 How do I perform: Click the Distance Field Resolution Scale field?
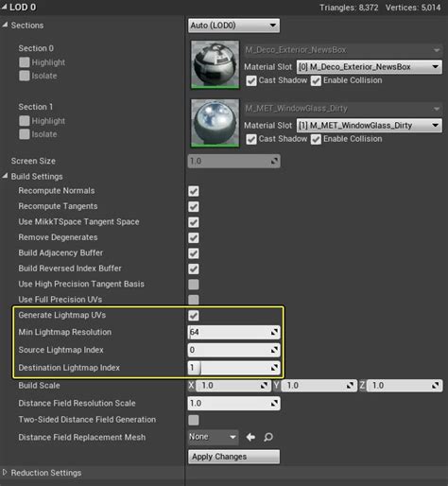click(x=233, y=403)
